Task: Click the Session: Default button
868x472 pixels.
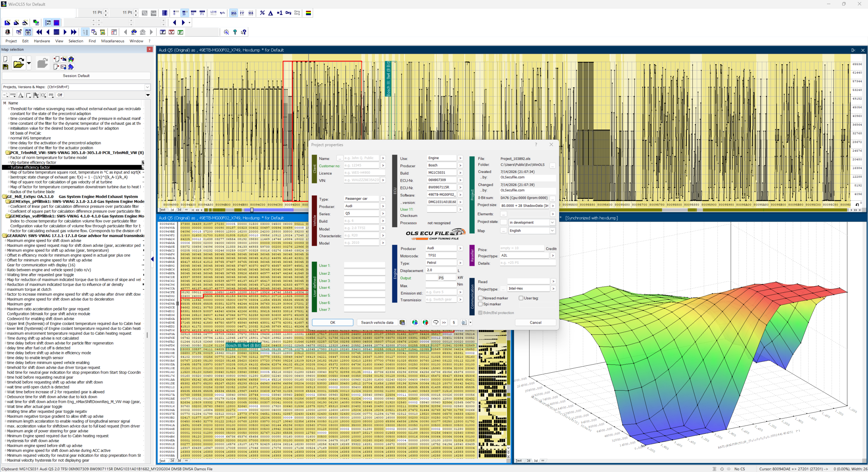Action: [x=76, y=76]
